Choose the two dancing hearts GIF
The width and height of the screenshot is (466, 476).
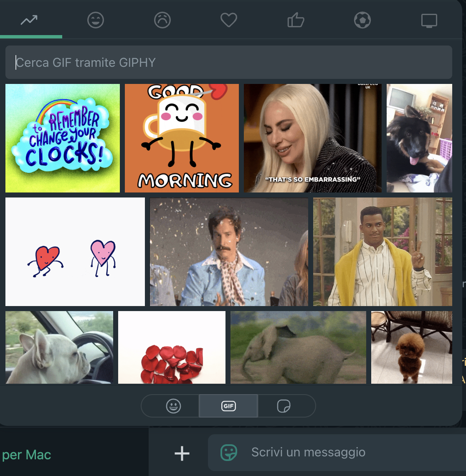[75, 252]
